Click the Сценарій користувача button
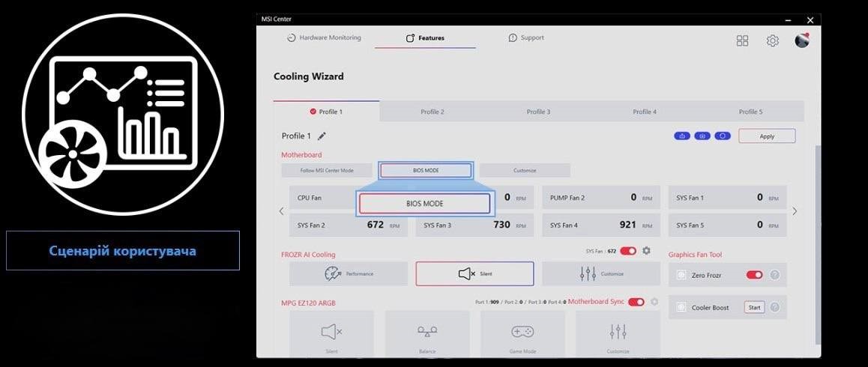868x367 pixels. click(x=122, y=251)
